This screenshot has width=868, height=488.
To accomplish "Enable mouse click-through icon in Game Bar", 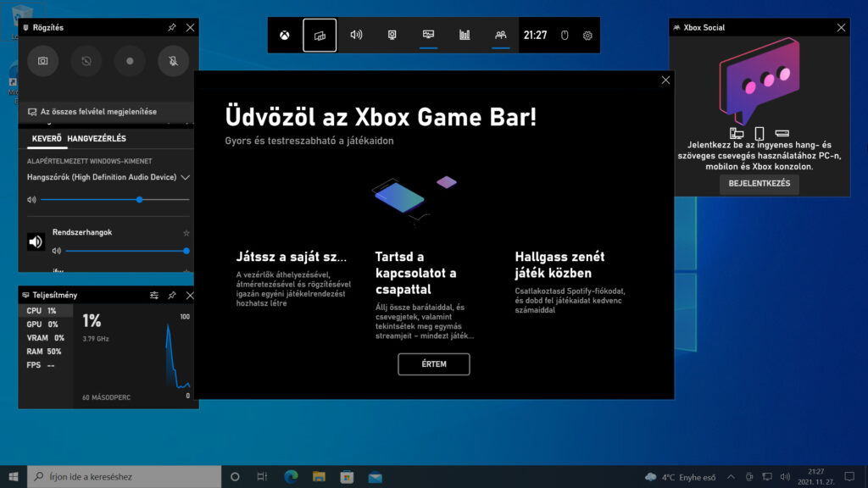I will coord(565,36).
